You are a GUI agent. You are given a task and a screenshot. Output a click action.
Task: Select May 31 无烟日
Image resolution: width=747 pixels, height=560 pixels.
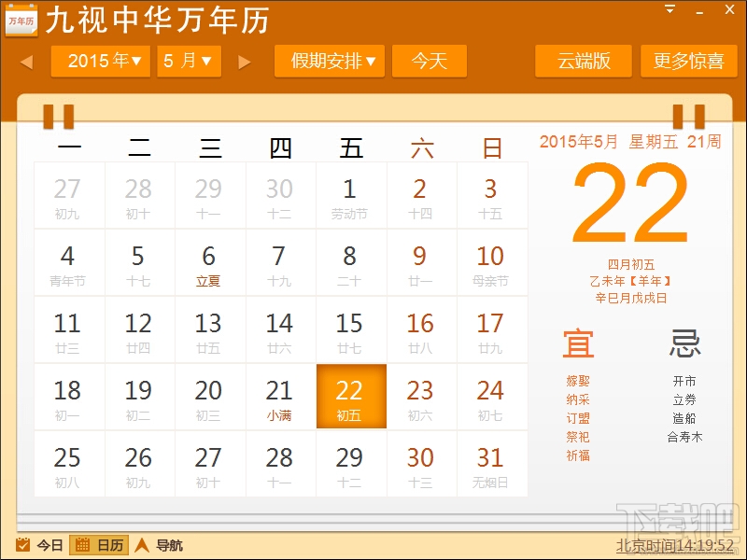pos(492,464)
